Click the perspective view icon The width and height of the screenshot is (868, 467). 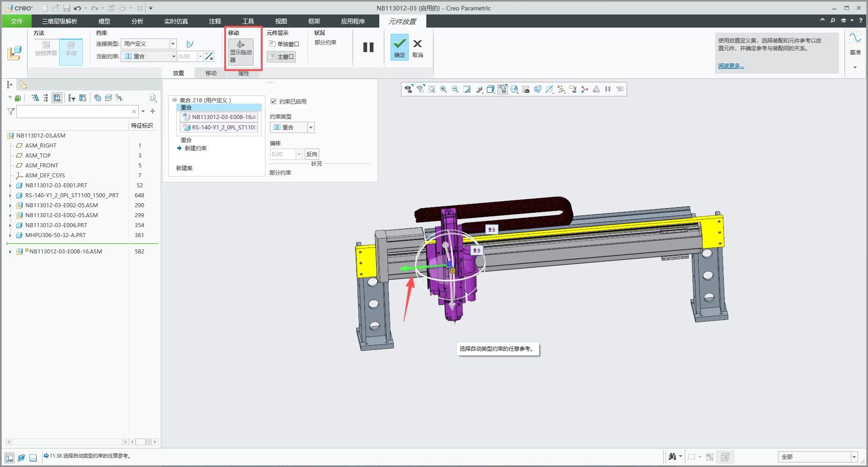tap(538, 89)
